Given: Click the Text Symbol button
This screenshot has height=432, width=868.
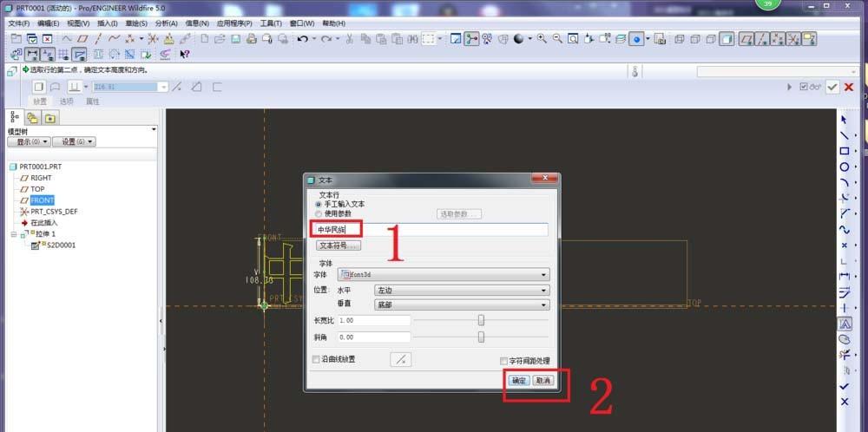Looking at the screenshot, I should coord(339,245).
